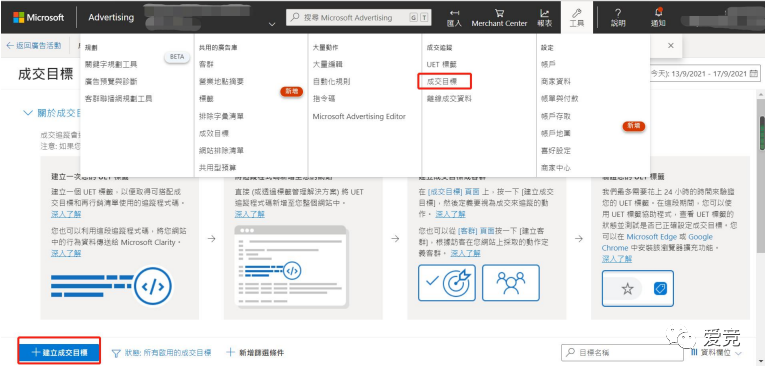Open the calendar icon beside date range
This screenshot has width=765, height=371.
[x=754, y=74]
